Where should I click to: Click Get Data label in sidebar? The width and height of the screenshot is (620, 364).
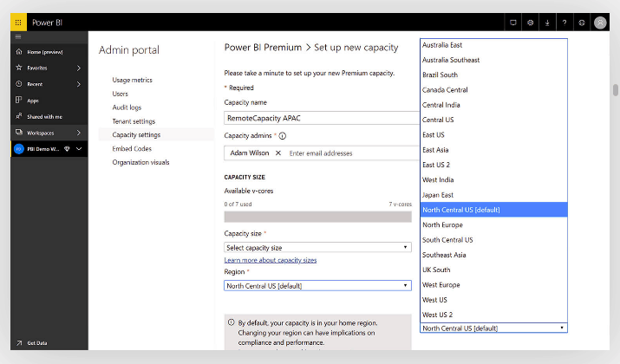tap(37, 343)
